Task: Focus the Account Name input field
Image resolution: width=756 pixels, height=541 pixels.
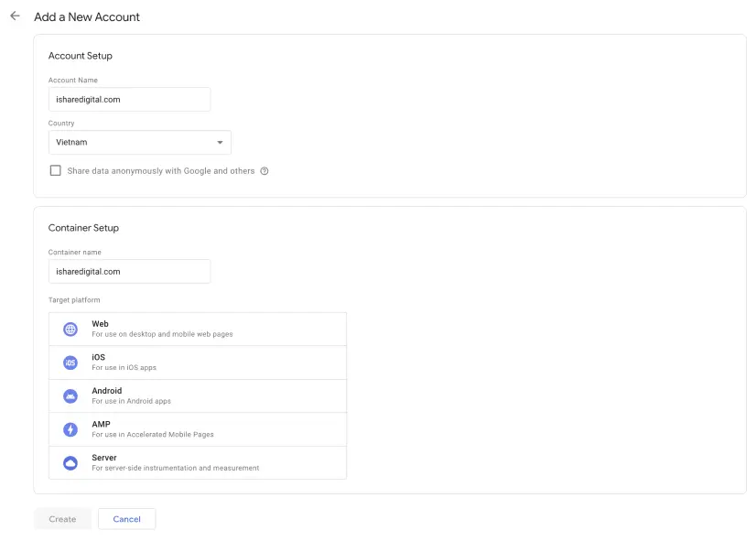Action: 130,100
